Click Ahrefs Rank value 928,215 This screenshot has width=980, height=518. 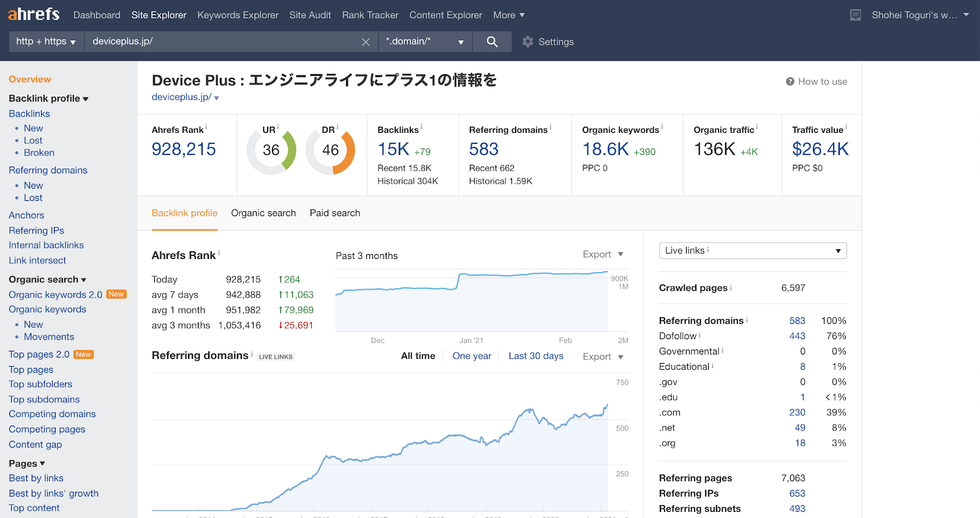[x=184, y=149]
